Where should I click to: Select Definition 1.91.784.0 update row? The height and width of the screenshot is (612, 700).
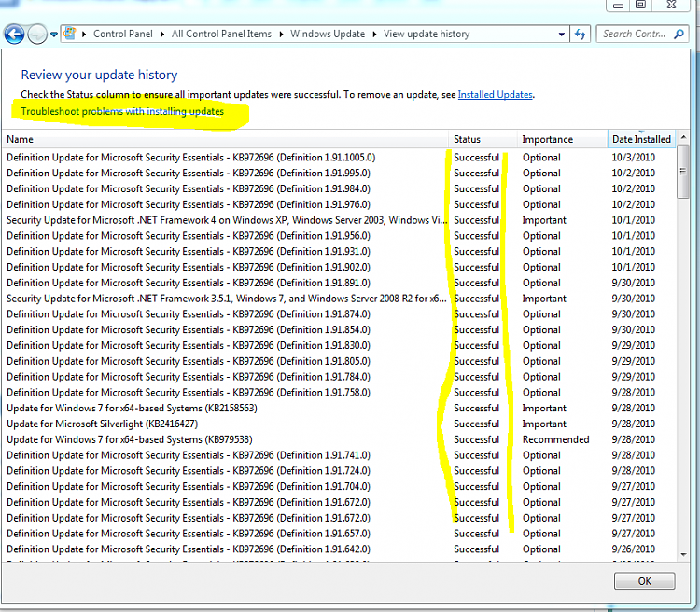click(x=339, y=377)
